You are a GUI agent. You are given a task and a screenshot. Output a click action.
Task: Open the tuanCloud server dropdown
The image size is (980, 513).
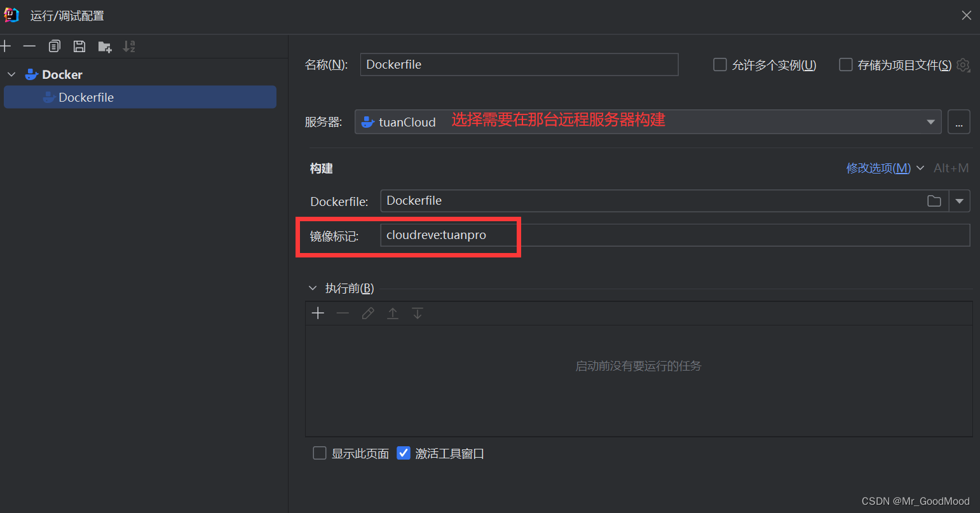point(930,121)
